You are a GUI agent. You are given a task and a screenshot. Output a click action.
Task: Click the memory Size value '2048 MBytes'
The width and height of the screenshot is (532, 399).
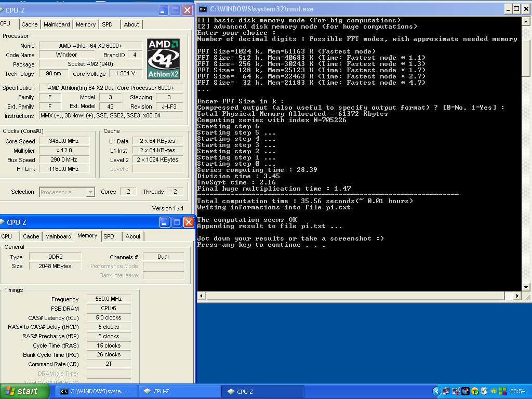click(x=55, y=266)
